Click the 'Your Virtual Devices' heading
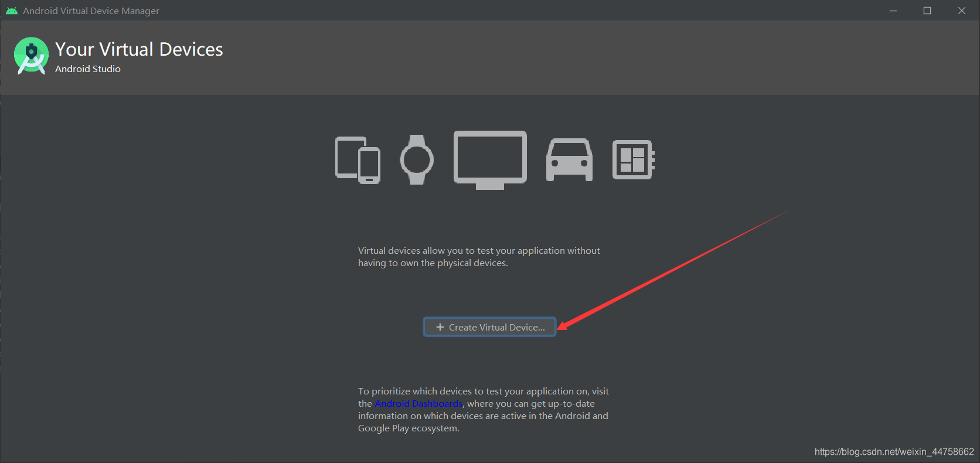This screenshot has height=463, width=980. click(x=139, y=49)
